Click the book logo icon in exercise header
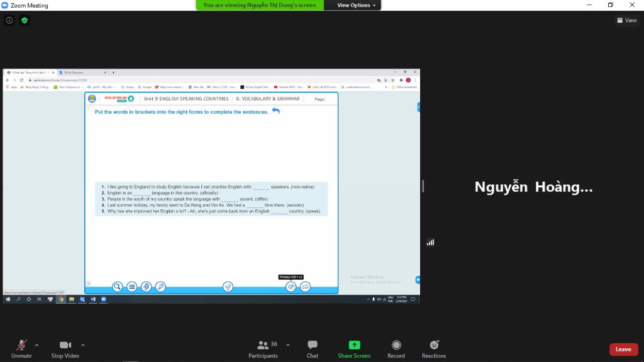Viewport: 644px width, 362px height. (x=92, y=99)
